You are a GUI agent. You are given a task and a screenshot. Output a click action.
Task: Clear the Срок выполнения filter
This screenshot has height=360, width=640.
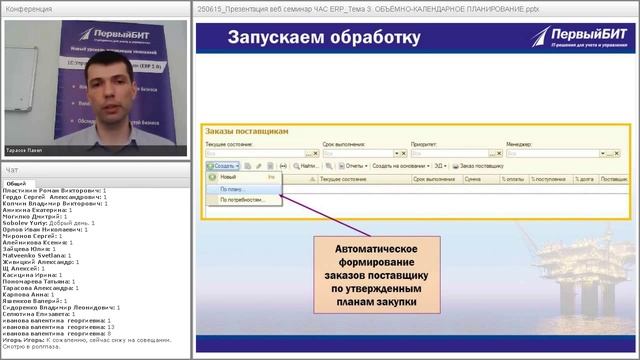tap(404, 153)
